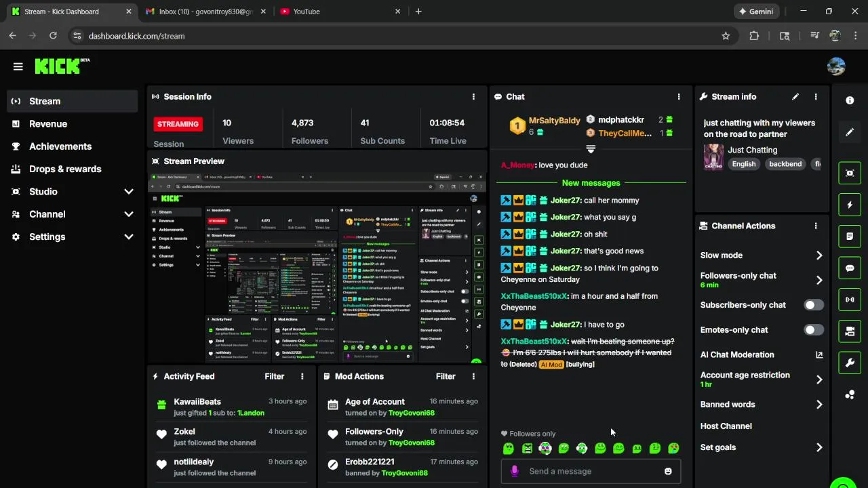
Task: Open Stream info three-dot options
Action: (816, 97)
